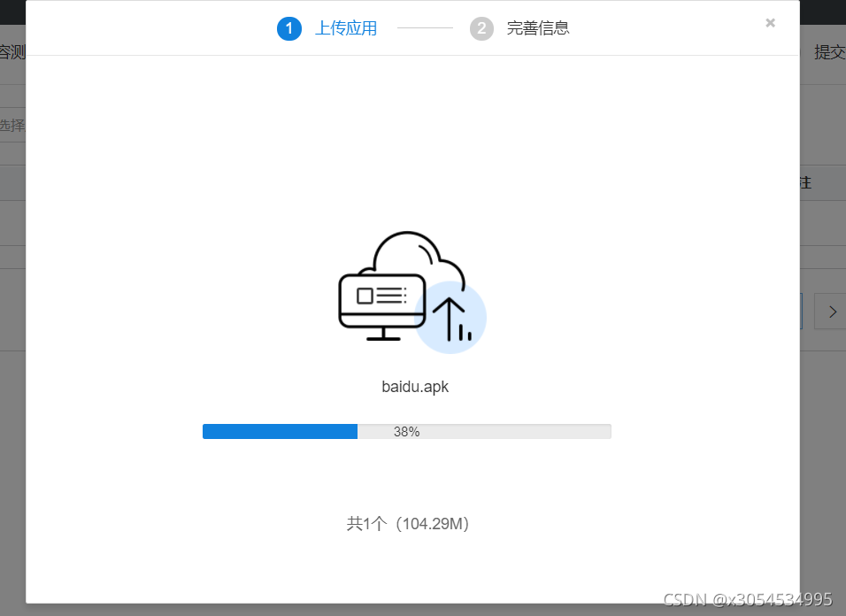The image size is (846, 616).
Task: Click the 完善信息 step label
Action: [x=538, y=28]
